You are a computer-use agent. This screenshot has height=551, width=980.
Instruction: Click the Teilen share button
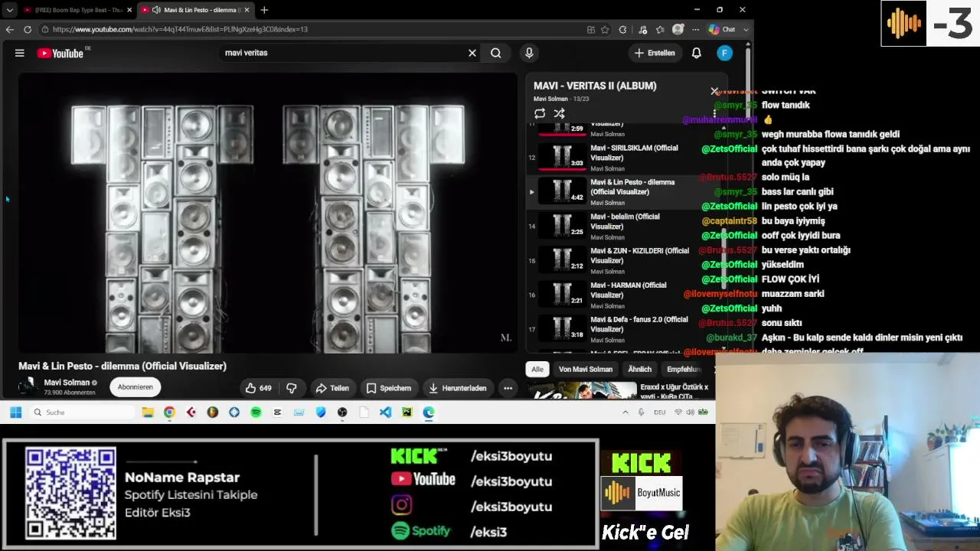point(332,388)
